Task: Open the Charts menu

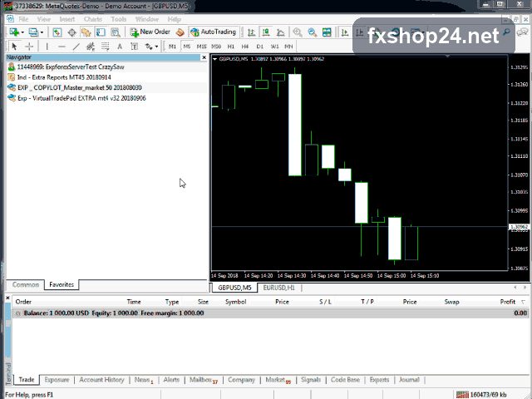Action: [x=93, y=19]
